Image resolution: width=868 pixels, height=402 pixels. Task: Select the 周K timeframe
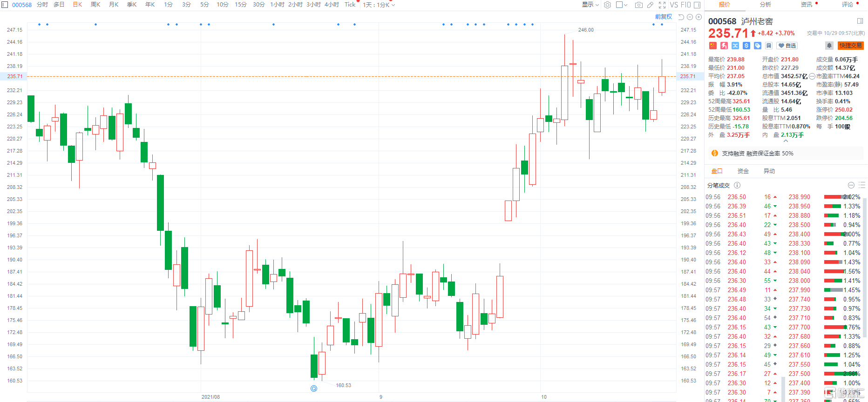pyautogui.click(x=95, y=5)
